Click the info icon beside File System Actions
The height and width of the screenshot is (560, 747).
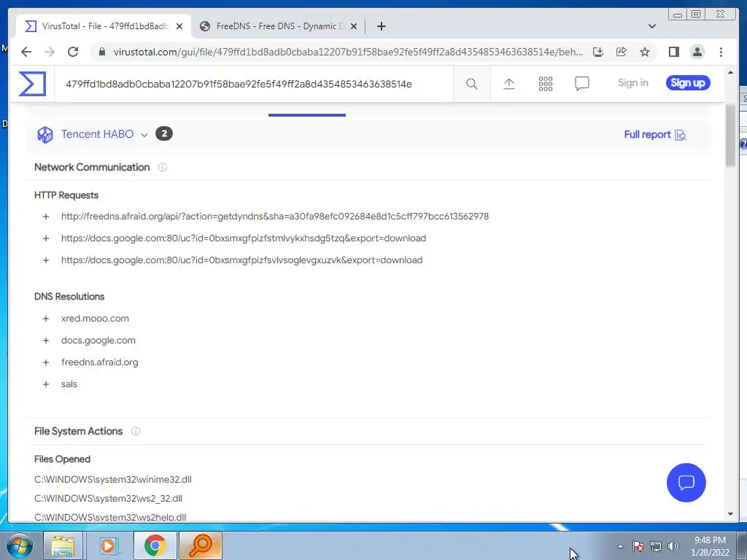click(x=136, y=431)
